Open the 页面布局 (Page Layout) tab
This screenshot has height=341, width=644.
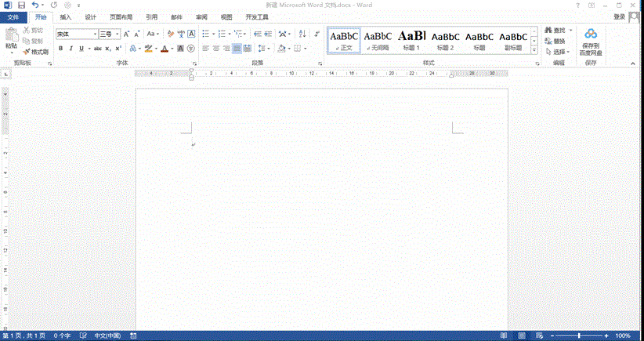click(121, 16)
